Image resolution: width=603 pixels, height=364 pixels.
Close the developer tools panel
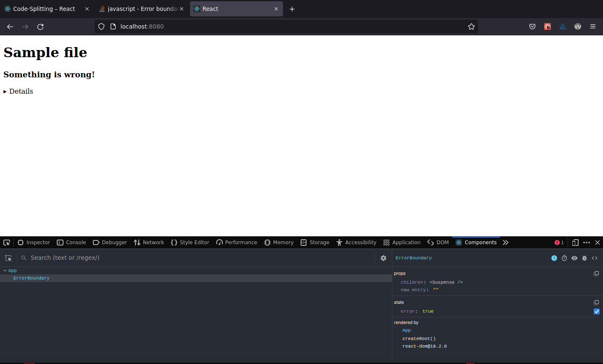[x=598, y=243]
